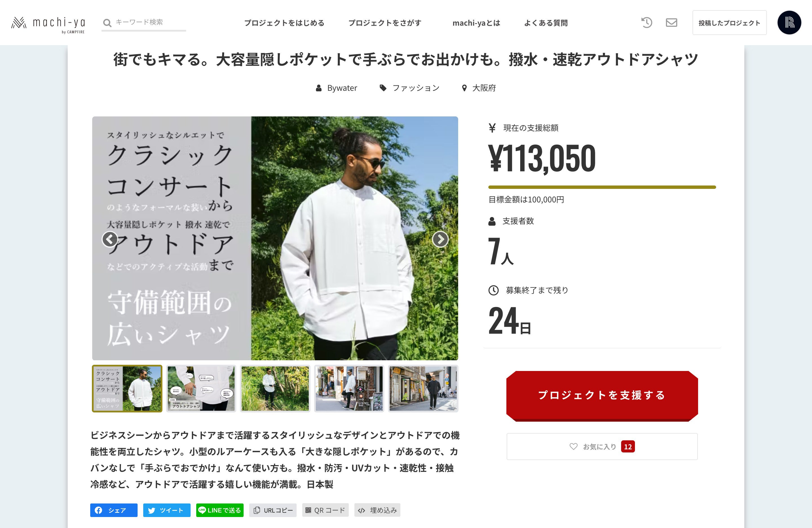Screen dimensions: 812x528
Task: Click the machi-ya logo
Action: 48,24
